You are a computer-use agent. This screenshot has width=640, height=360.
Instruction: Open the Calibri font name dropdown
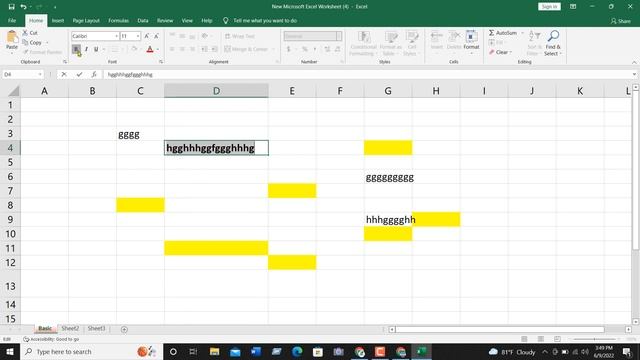click(116, 36)
